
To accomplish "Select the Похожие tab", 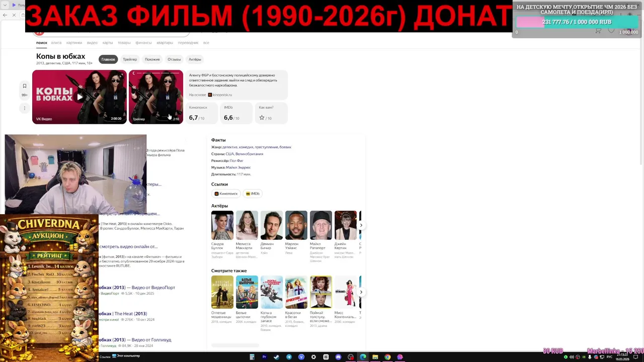I will 152,59.
